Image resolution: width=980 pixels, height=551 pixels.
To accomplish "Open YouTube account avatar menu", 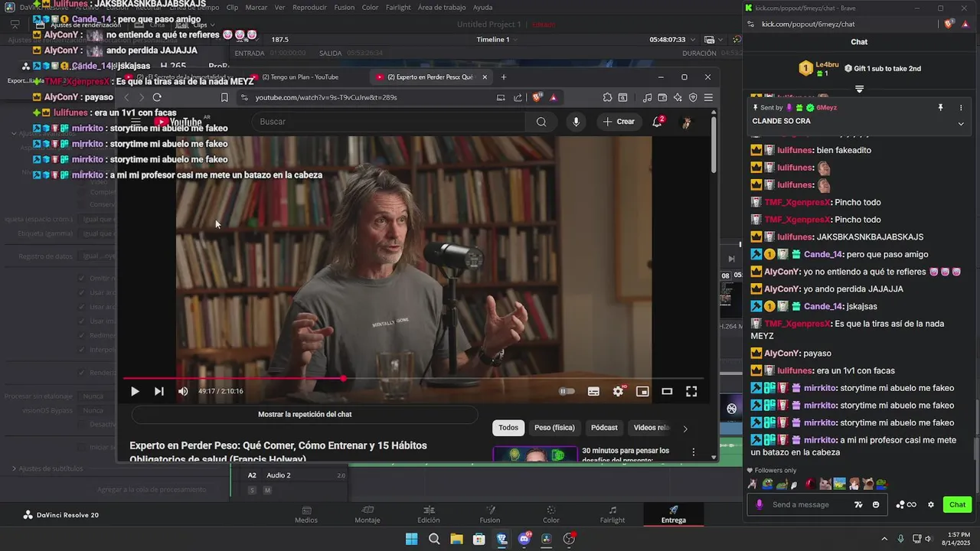I will 687,122.
